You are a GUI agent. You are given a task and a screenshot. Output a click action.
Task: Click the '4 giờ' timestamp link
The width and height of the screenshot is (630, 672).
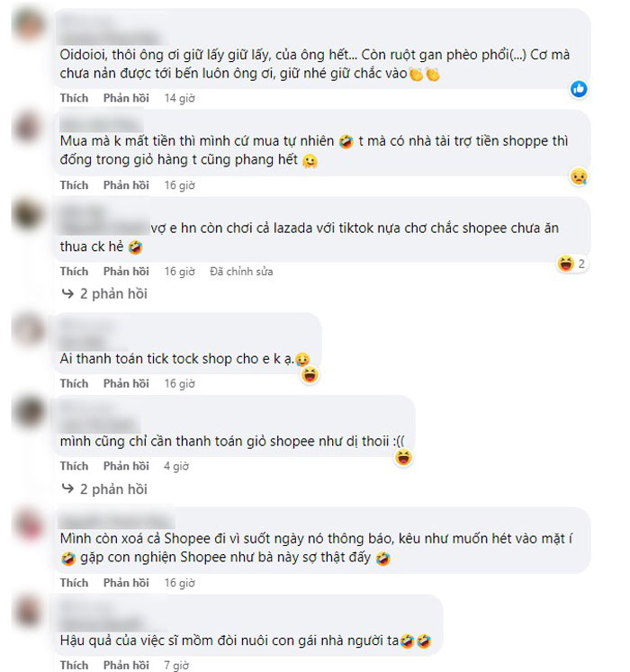point(175,466)
